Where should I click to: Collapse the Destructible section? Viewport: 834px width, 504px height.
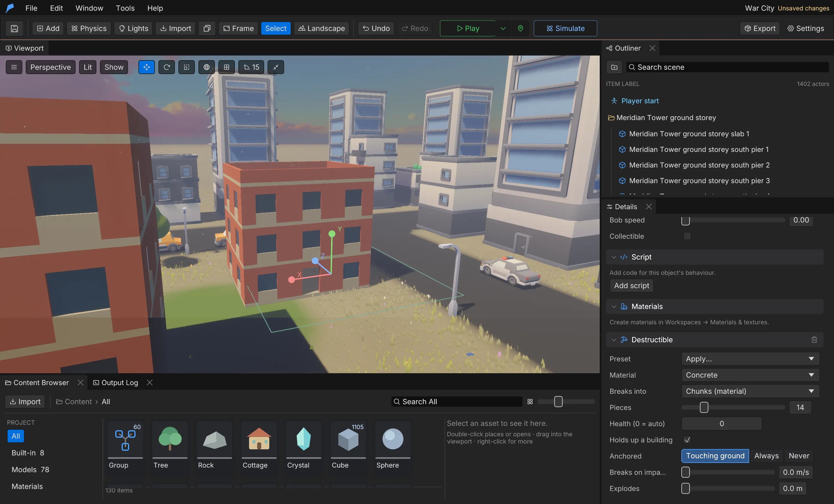tap(614, 340)
